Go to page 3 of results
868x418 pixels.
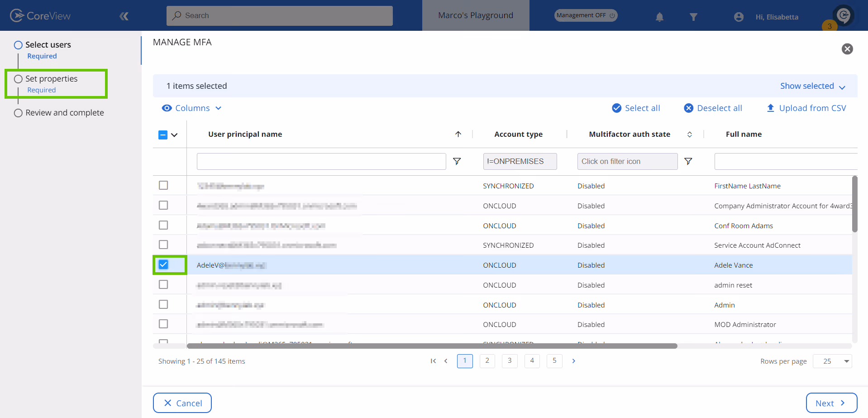coord(509,361)
